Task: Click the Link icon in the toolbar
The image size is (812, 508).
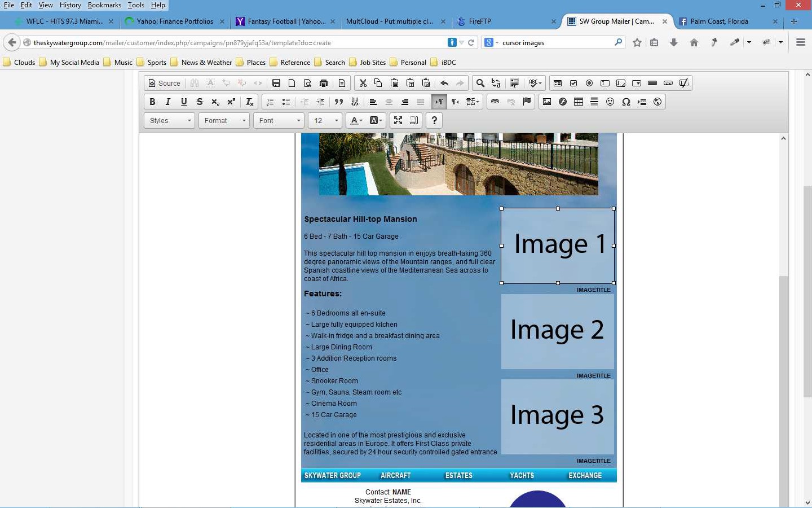Action: tap(495, 102)
